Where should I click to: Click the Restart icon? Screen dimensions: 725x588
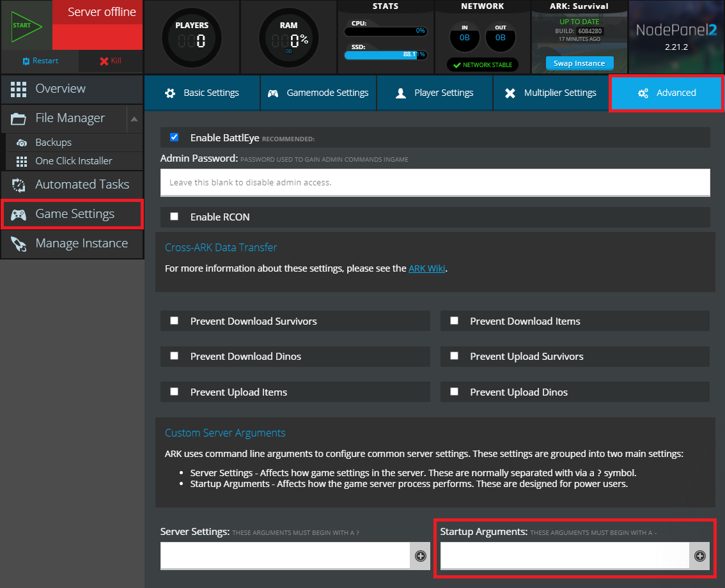coord(26,61)
